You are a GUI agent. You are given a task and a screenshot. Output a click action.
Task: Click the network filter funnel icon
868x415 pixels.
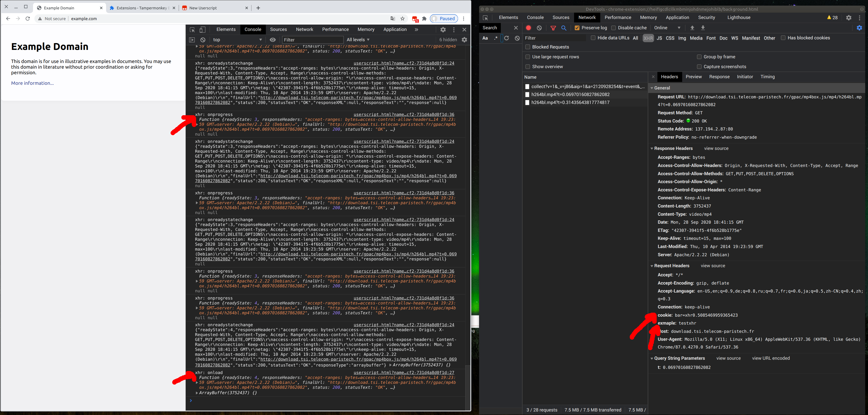pos(553,28)
